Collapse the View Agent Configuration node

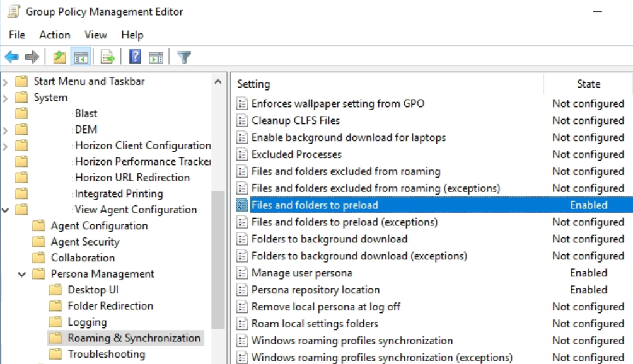5,210
